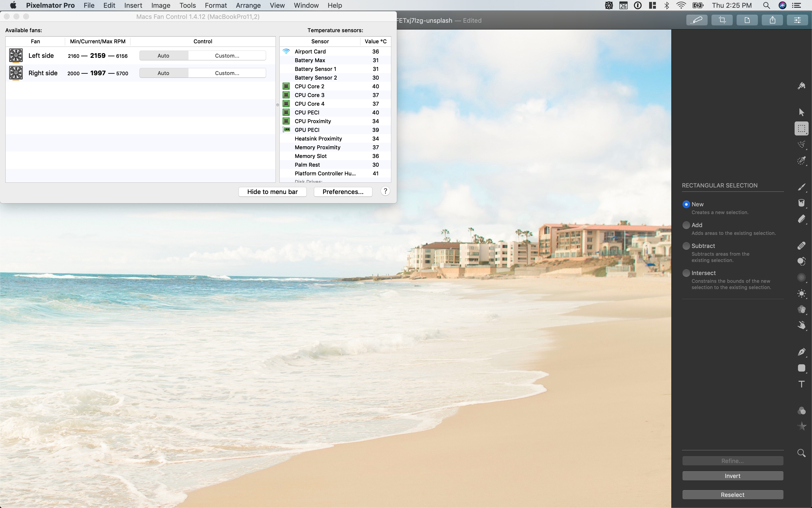Select the Pen tool
This screenshot has width=812, height=508.
pos(801,352)
